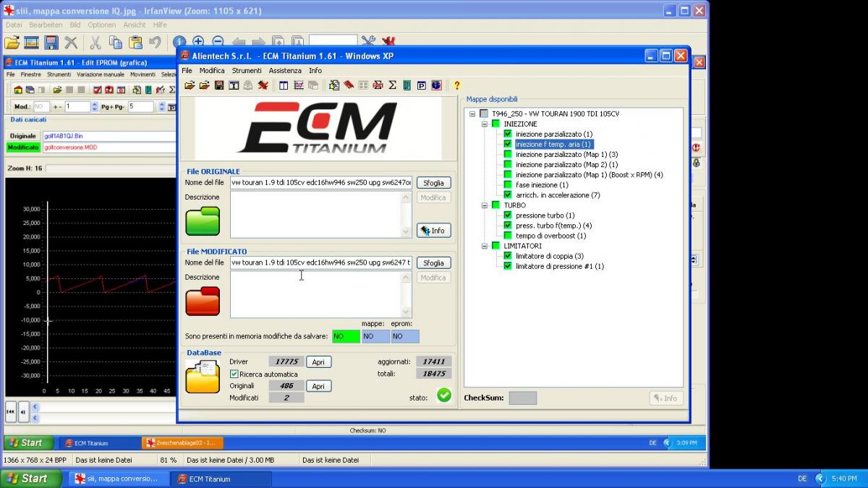Click the first open-folder icon in ECM Titanium toolbar
Image resolution: width=868 pixels, height=488 pixels.
pos(190,85)
